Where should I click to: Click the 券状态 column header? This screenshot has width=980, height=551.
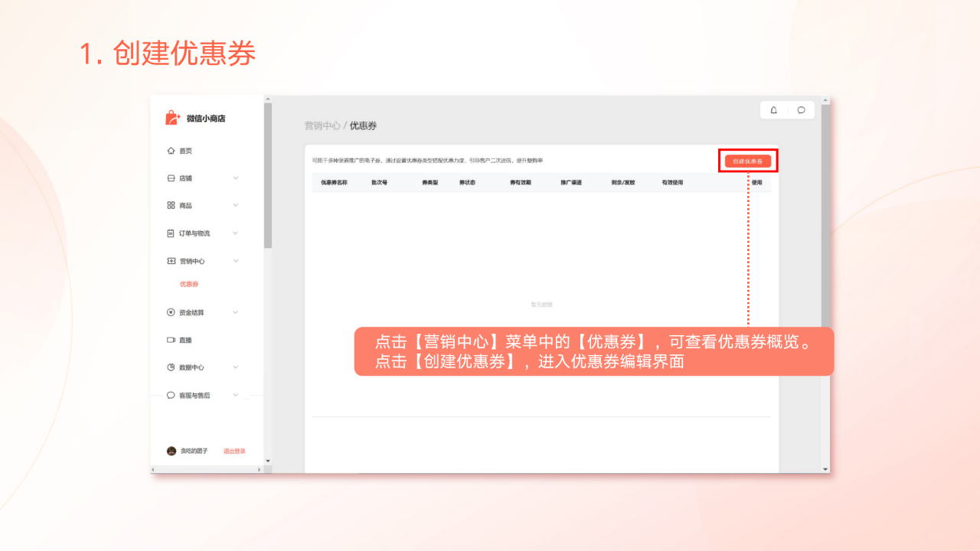click(x=467, y=183)
